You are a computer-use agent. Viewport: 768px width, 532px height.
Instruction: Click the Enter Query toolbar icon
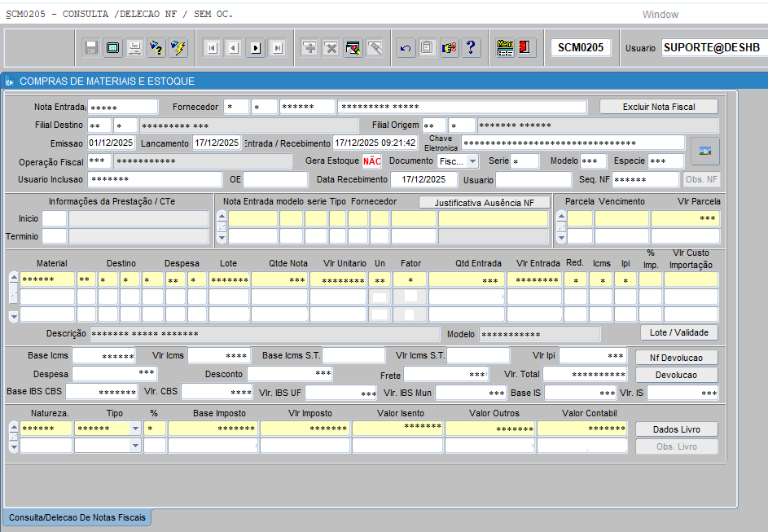click(x=157, y=48)
